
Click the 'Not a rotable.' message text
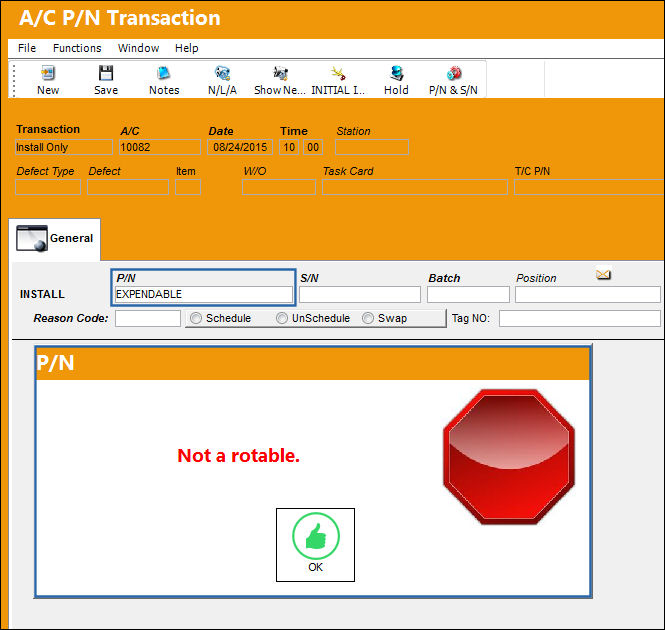point(238,456)
